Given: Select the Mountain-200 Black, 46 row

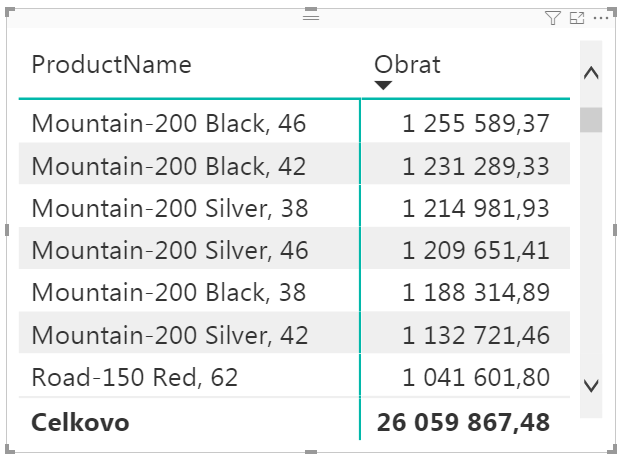Looking at the screenshot, I should (169, 123).
